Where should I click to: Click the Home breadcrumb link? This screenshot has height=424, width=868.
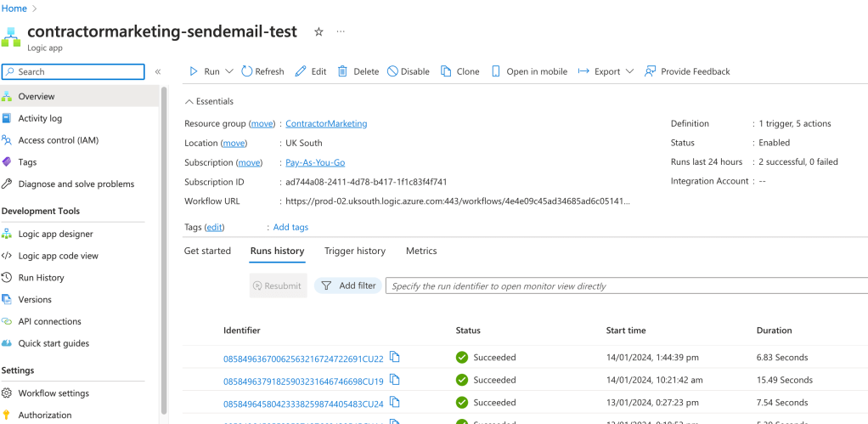(14, 8)
